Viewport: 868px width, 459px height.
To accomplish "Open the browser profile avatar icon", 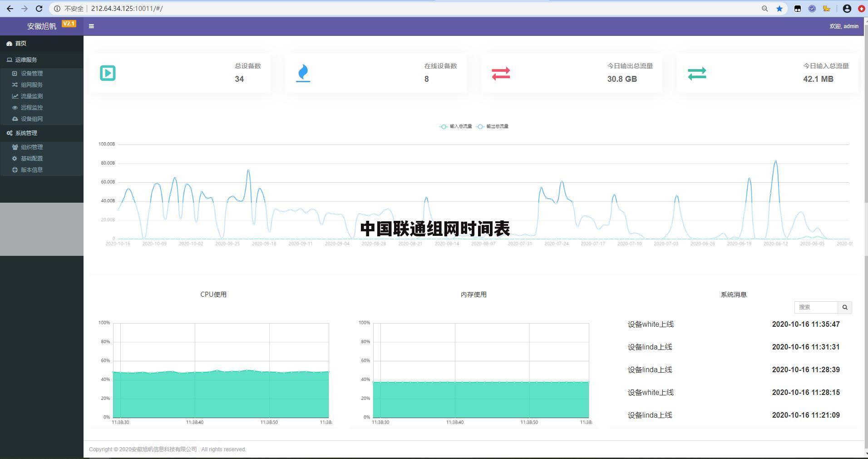I will pos(847,9).
